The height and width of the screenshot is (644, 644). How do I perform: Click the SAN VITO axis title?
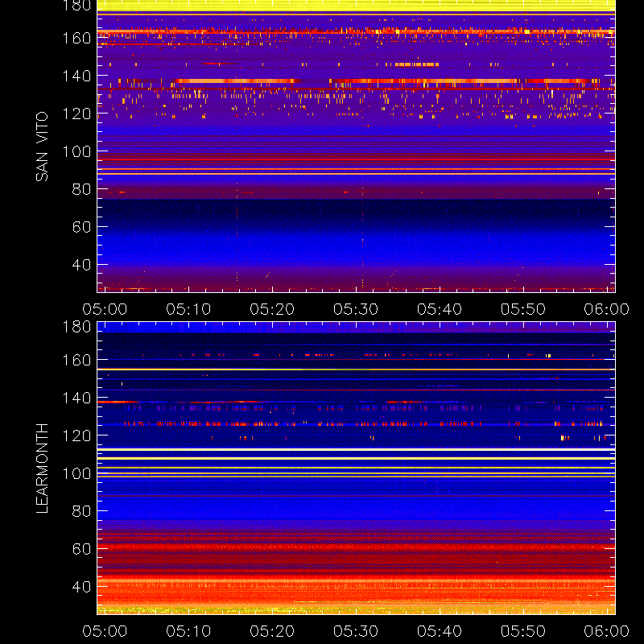pos(42,147)
